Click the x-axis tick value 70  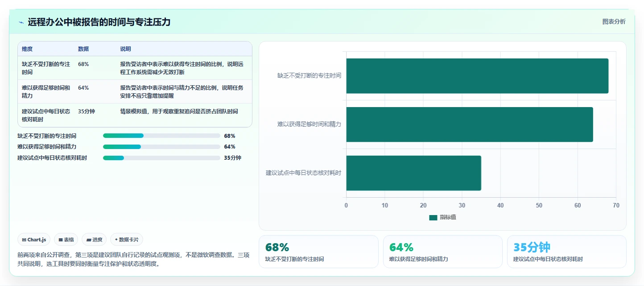click(616, 205)
